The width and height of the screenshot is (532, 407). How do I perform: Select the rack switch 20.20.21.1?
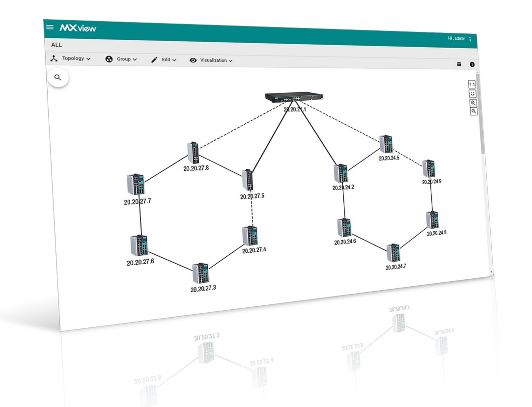pos(294,97)
